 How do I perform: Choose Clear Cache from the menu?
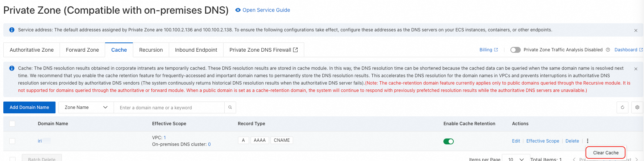tap(606, 153)
